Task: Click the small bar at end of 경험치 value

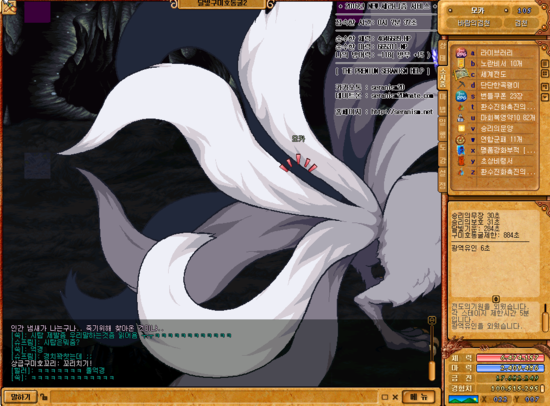Action: (542, 389)
